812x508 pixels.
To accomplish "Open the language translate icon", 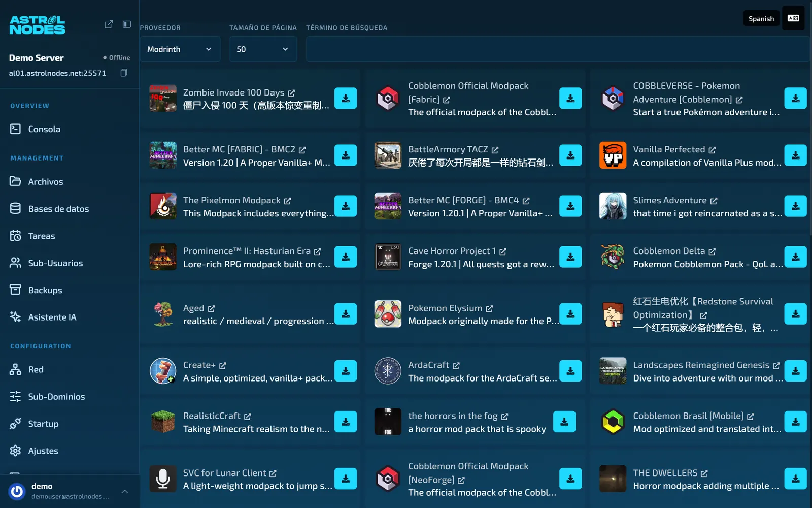I will (x=793, y=18).
